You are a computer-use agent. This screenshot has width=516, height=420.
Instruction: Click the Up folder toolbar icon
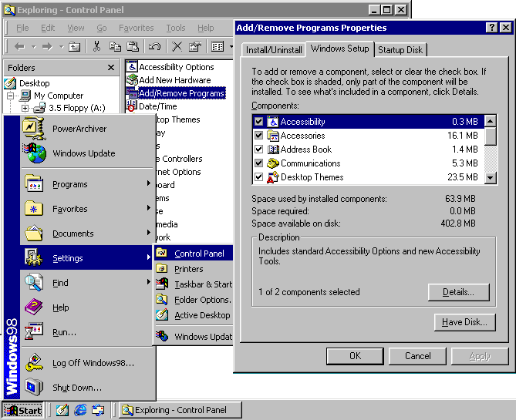(x=74, y=47)
